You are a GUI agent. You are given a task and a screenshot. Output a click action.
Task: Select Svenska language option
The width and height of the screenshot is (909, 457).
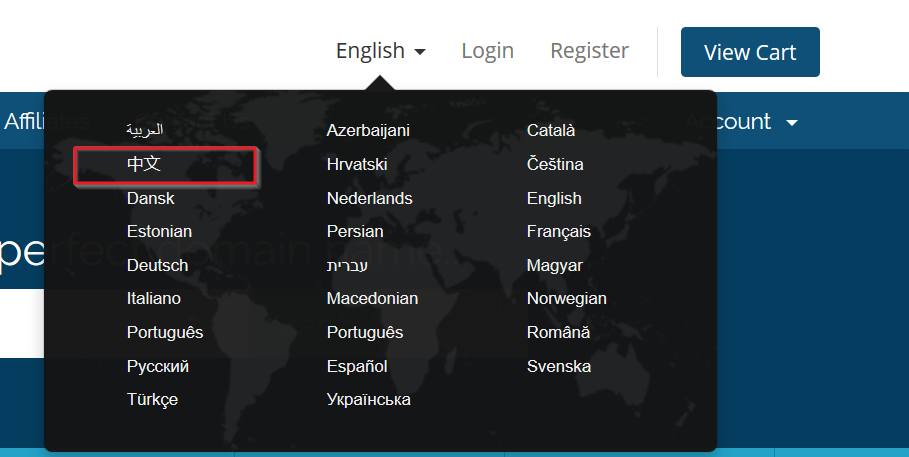pyautogui.click(x=558, y=366)
